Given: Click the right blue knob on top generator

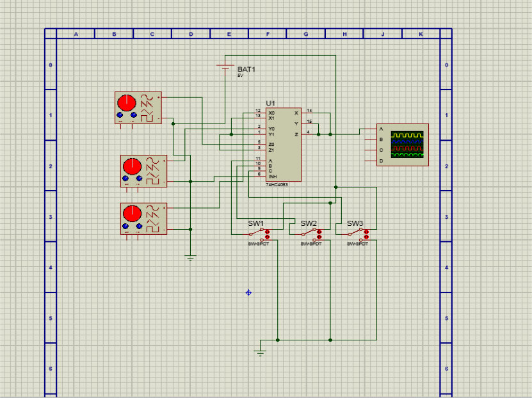Looking at the screenshot, I should [134, 115].
